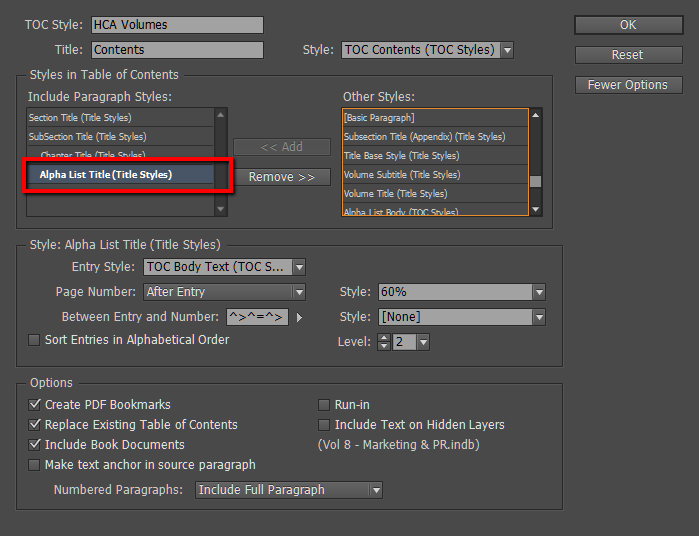Open the Level dropdown arrow
The image size is (699, 536).
click(424, 342)
